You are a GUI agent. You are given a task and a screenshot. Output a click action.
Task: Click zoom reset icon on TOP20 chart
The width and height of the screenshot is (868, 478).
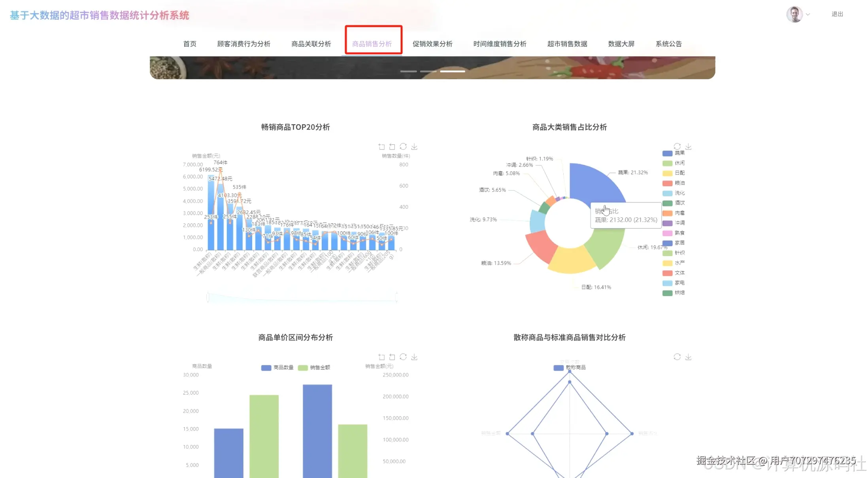coord(392,147)
